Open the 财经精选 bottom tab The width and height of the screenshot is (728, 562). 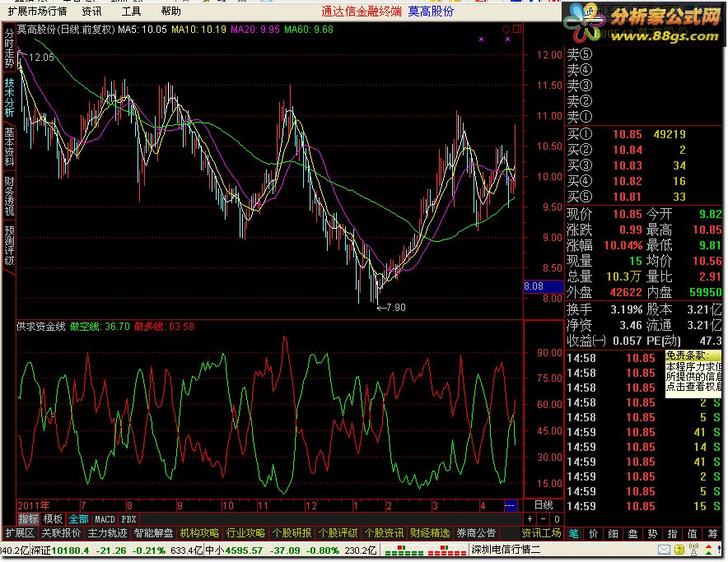tap(430, 532)
